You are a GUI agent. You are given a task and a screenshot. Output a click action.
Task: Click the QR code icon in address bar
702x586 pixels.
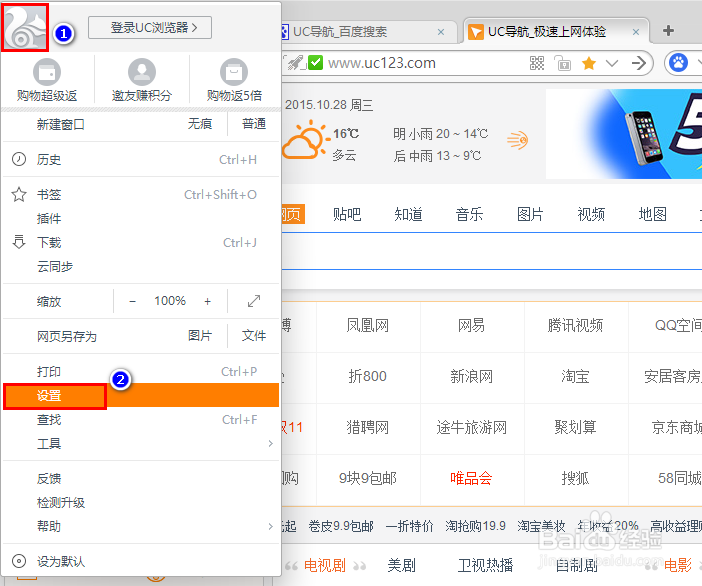pos(537,63)
